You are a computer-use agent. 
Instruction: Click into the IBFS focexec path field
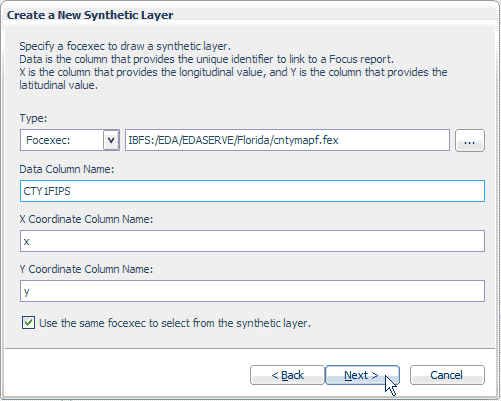(287, 140)
